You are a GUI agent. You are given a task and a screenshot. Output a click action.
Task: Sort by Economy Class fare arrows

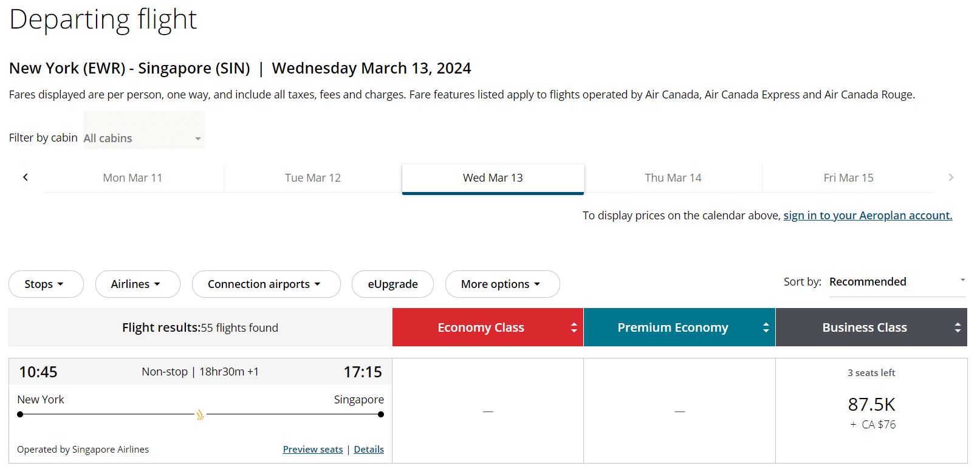574,327
